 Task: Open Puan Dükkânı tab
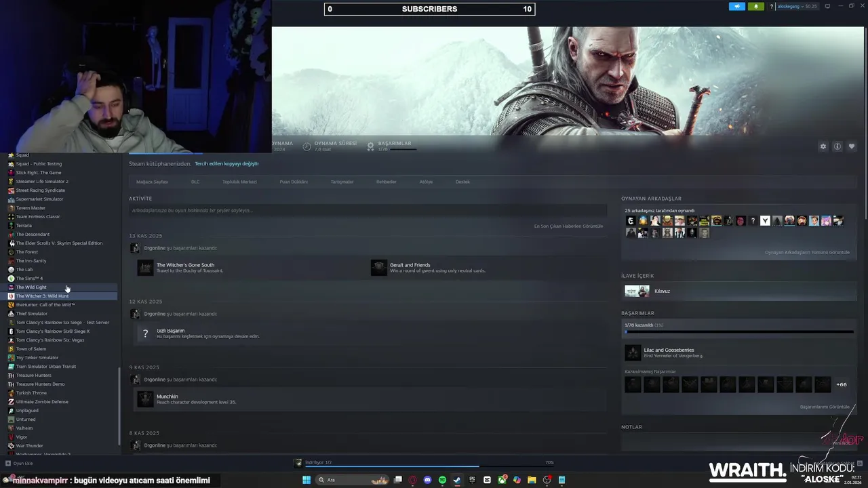[x=294, y=182]
